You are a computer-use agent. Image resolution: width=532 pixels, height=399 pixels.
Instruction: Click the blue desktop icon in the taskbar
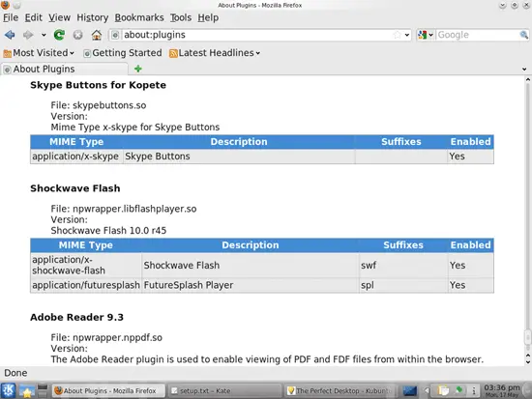pos(409,391)
